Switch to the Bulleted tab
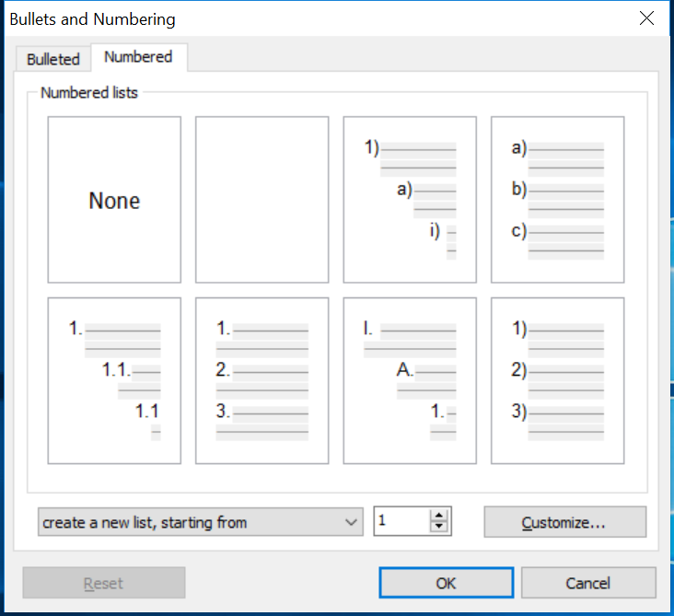Image resolution: width=674 pixels, height=616 pixels. [53, 59]
